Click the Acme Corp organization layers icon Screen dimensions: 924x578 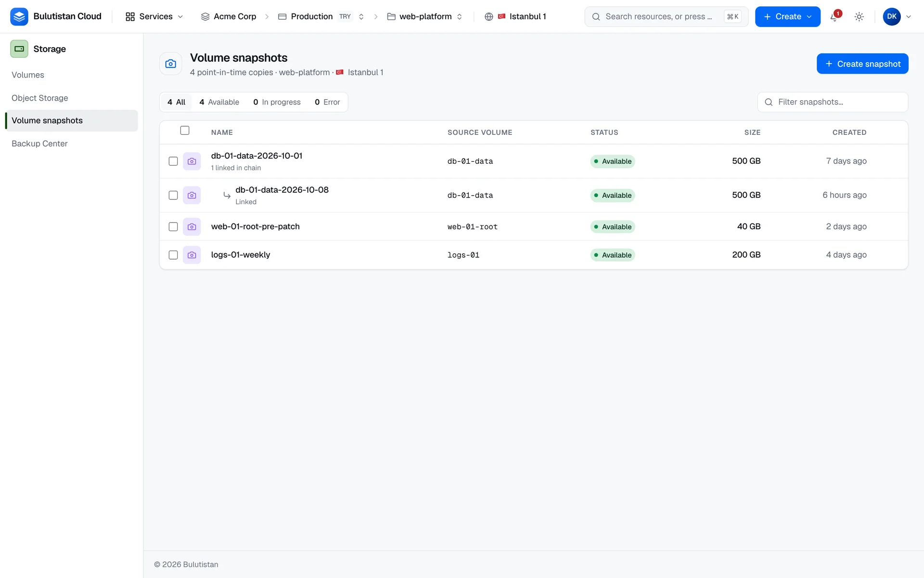click(x=205, y=17)
